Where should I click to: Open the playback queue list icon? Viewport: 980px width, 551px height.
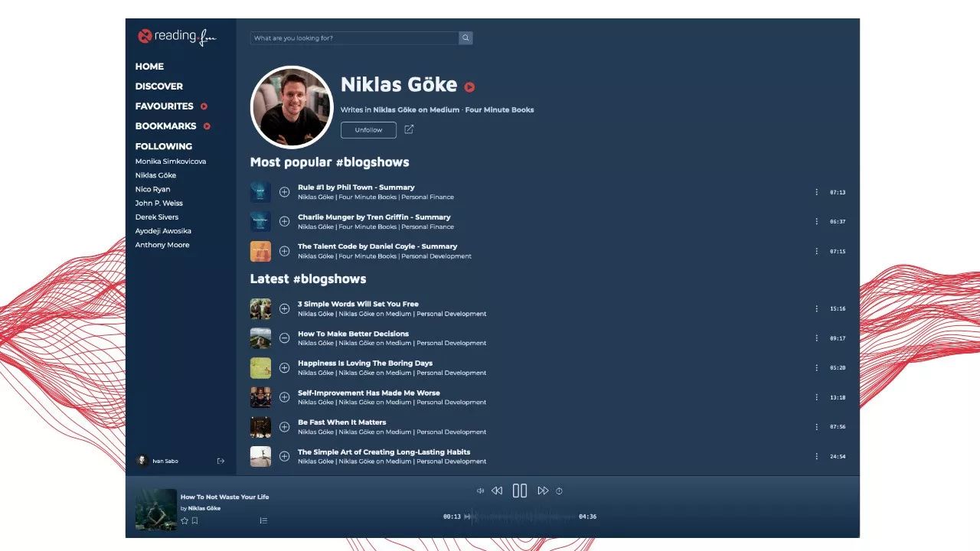tap(263, 520)
